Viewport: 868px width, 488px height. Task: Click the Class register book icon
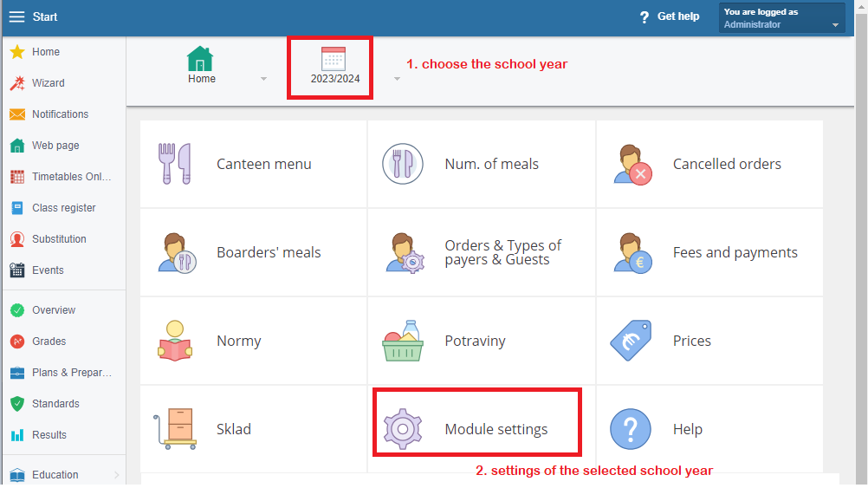coord(17,208)
